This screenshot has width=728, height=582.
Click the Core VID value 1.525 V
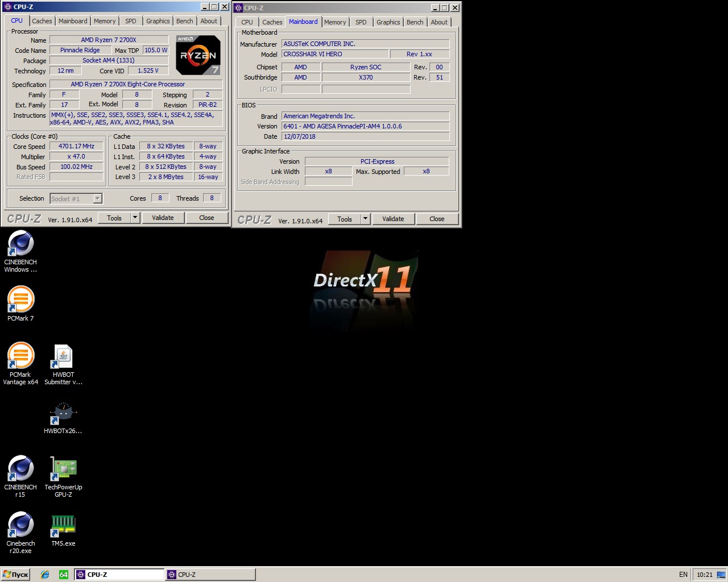click(148, 70)
